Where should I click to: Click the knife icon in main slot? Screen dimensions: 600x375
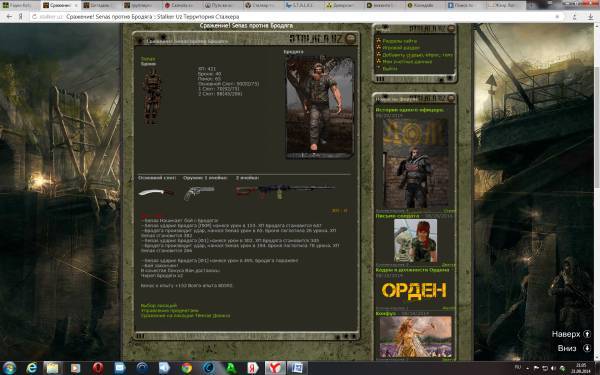click(x=156, y=192)
